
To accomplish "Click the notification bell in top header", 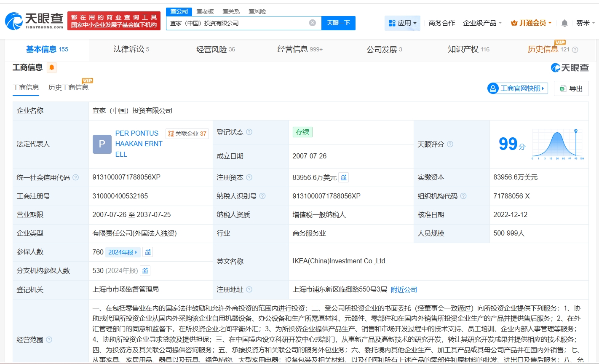I will pyautogui.click(x=564, y=23).
